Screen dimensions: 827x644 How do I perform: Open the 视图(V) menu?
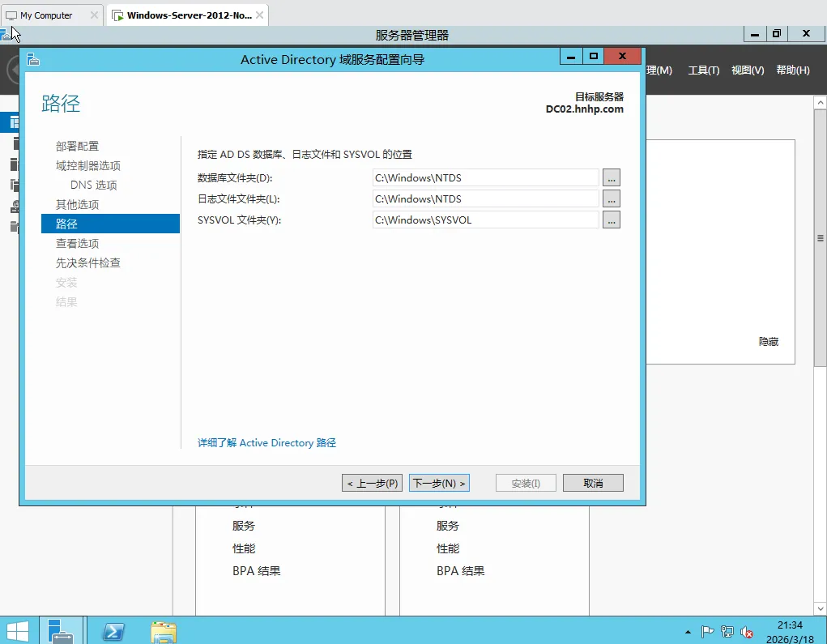coord(746,70)
